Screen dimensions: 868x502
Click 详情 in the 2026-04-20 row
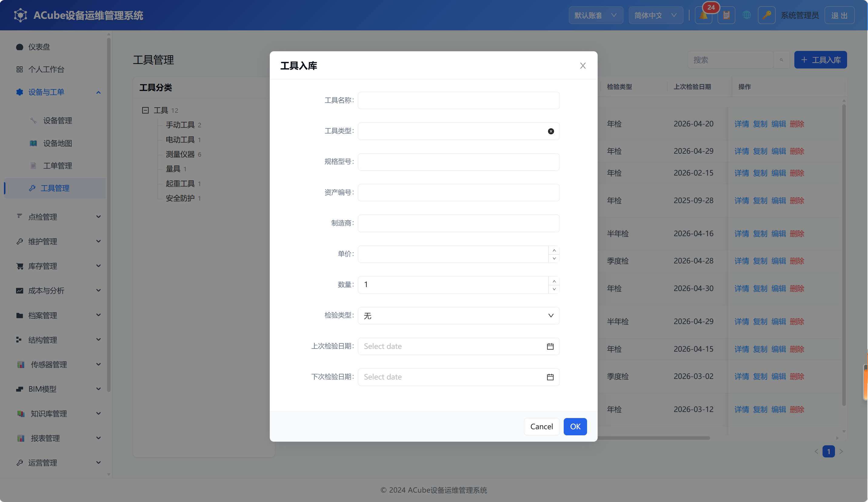point(742,124)
